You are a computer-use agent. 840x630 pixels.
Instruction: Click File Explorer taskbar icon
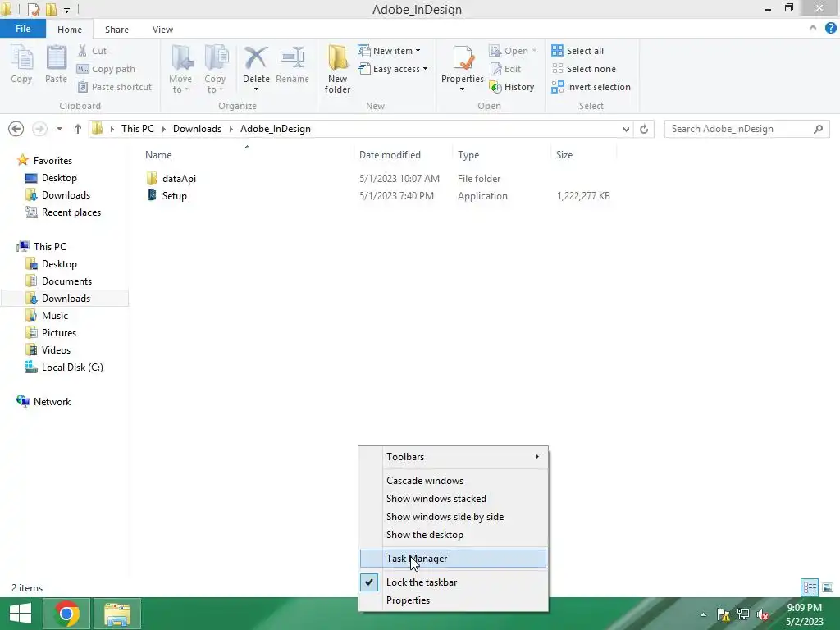tap(117, 614)
